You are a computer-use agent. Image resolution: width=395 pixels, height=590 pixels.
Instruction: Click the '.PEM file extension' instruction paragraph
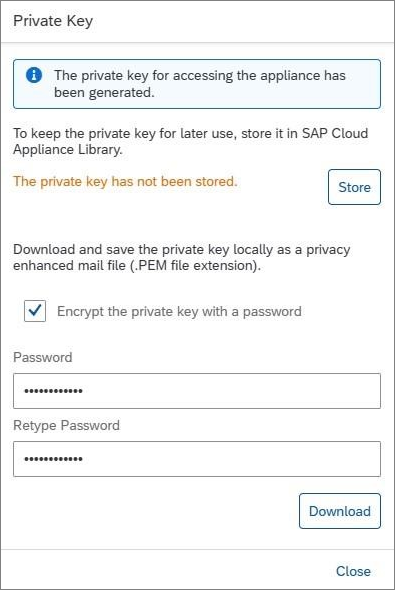click(182, 257)
